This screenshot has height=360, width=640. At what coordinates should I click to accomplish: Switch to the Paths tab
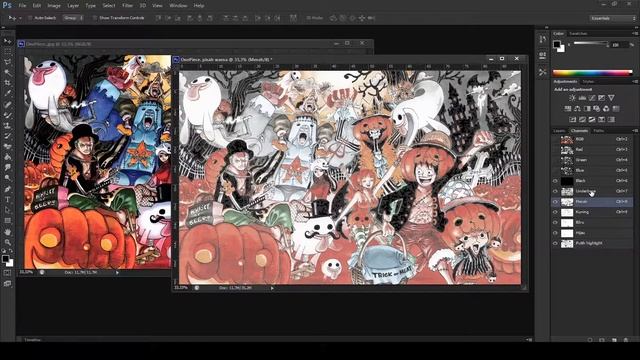(598, 131)
